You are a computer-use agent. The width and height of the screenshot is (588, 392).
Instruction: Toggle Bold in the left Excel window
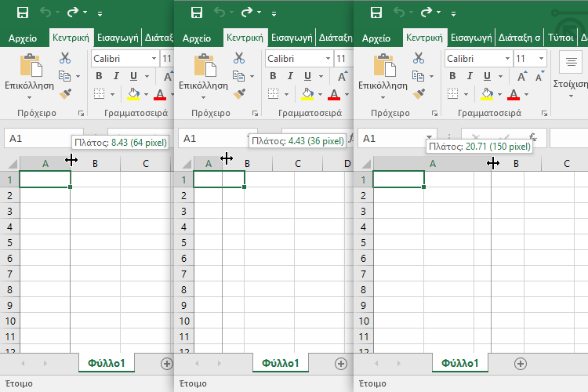point(99,76)
